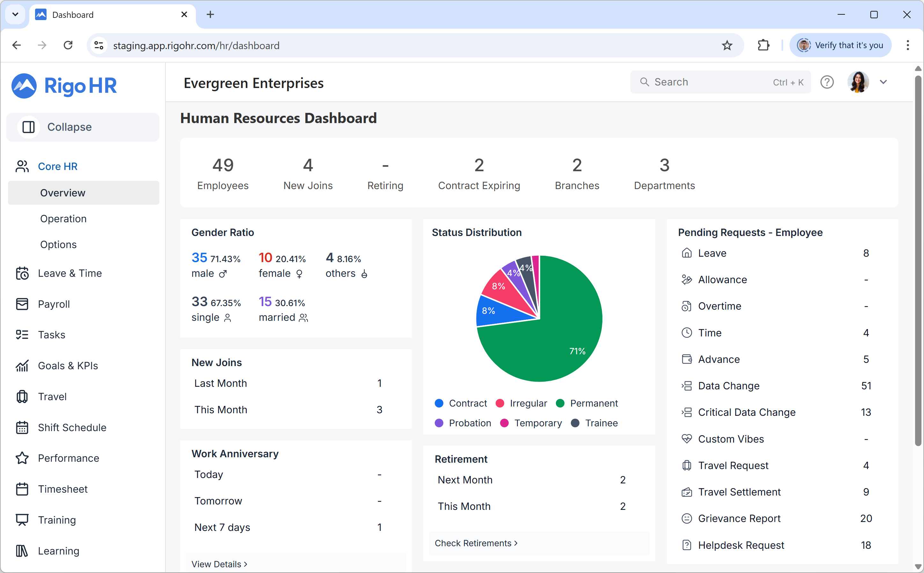Open the Operation submenu item

(63, 219)
